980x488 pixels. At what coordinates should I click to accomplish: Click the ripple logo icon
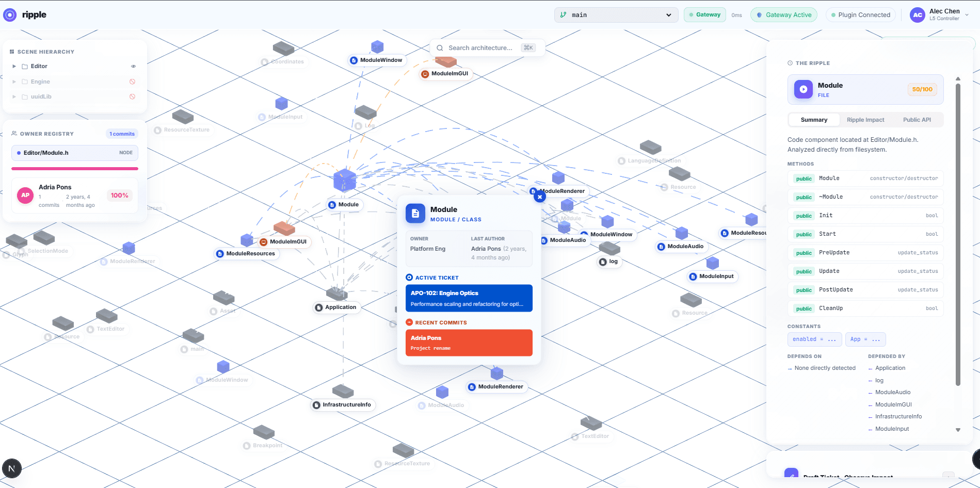[x=9, y=15]
